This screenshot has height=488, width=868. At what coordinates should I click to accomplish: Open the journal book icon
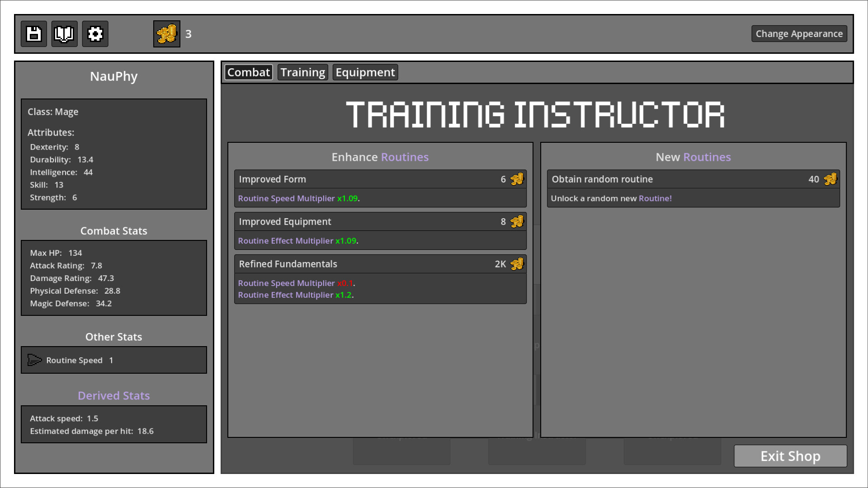(64, 34)
